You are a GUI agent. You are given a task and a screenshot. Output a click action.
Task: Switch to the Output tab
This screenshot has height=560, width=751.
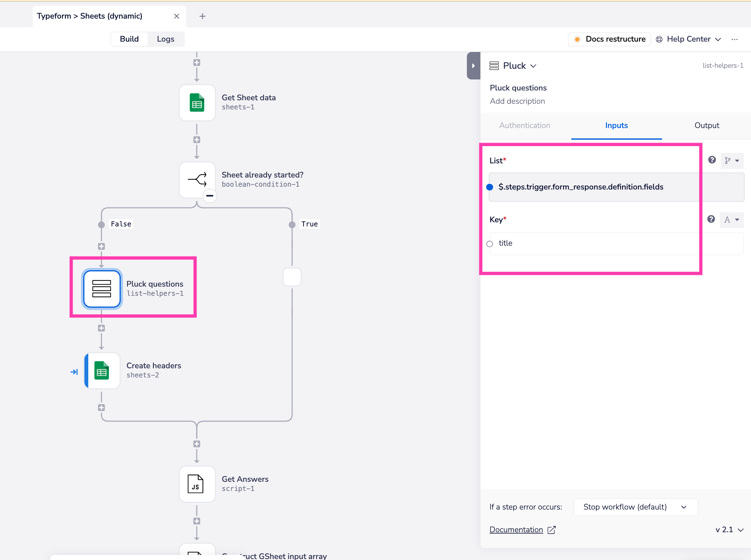[706, 125]
